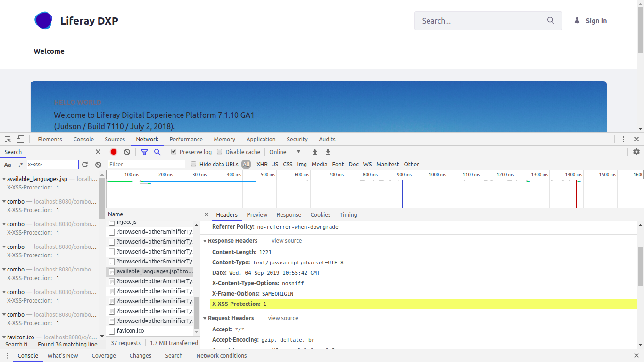Image resolution: width=644 pixels, height=362 pixels.
Task: Toggle the network filter funnel icon
Action: 144,152
